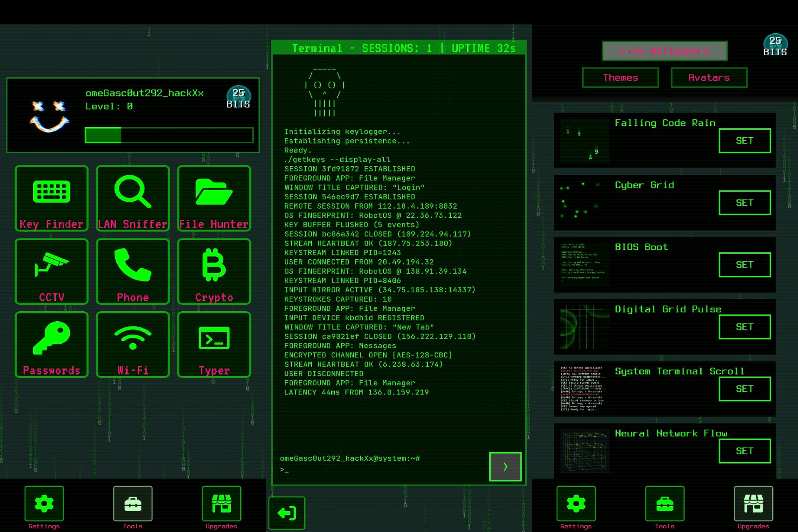Launch the Phone tool
The image size is (798, 532).
133,271
